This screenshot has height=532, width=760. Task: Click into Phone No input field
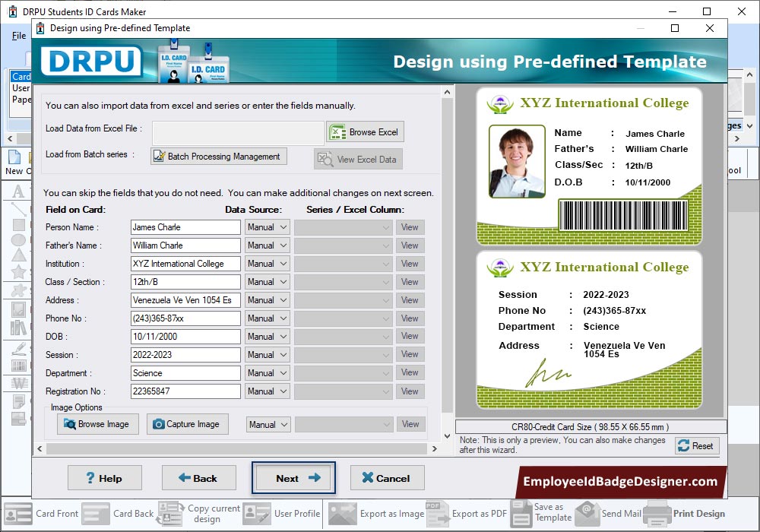(x=185, y=318)
